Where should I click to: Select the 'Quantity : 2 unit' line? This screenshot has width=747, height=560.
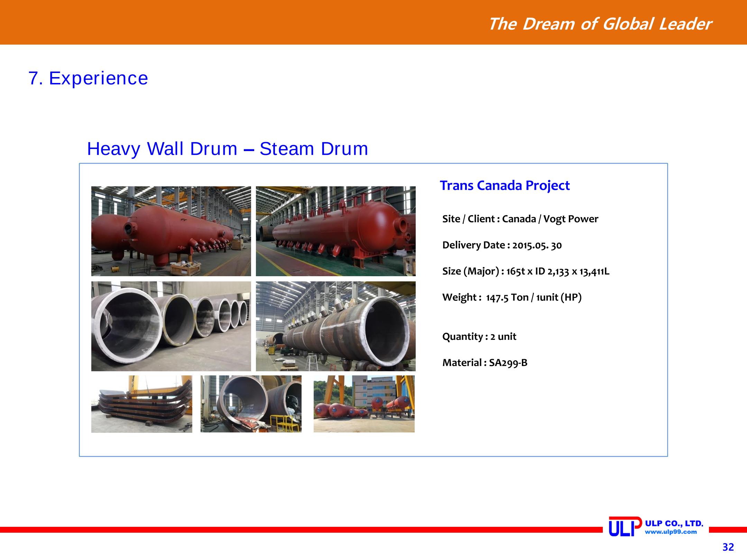tap(479, 337)
